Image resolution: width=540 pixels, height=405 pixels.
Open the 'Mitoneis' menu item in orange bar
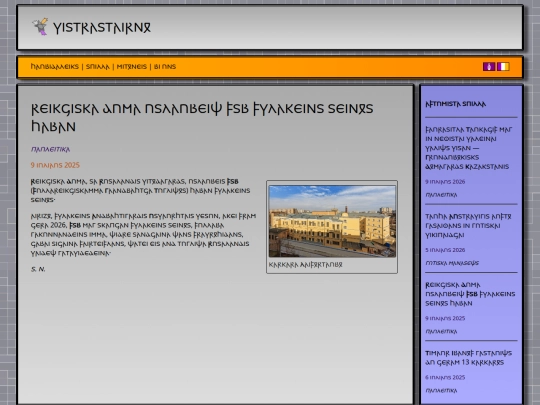click(132, 66)
